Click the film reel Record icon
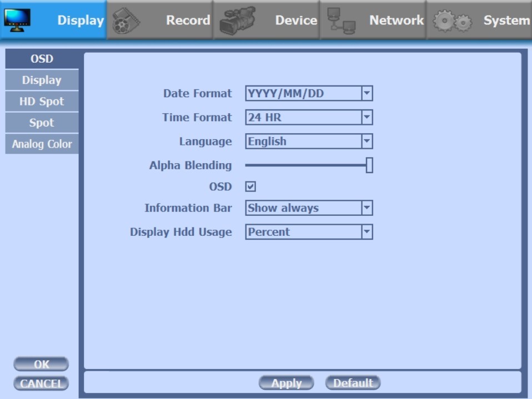This screenshot has width=532, height=399. point(126,21)
